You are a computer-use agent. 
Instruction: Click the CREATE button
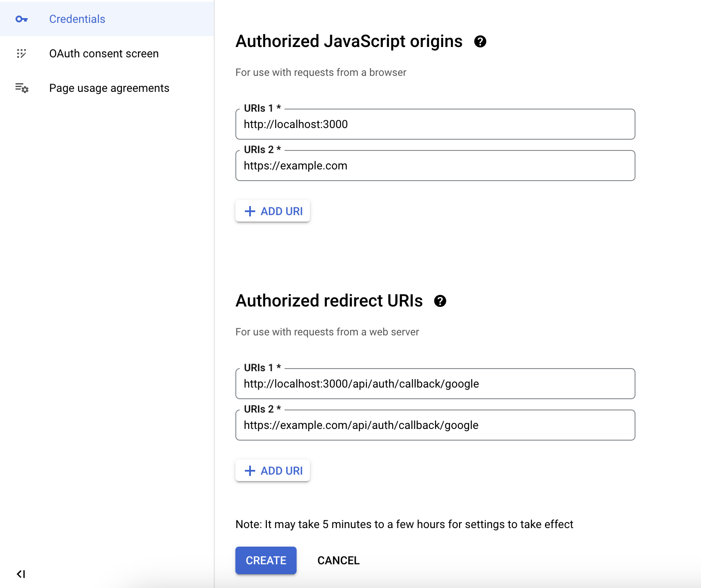click(x=266, y=560)
